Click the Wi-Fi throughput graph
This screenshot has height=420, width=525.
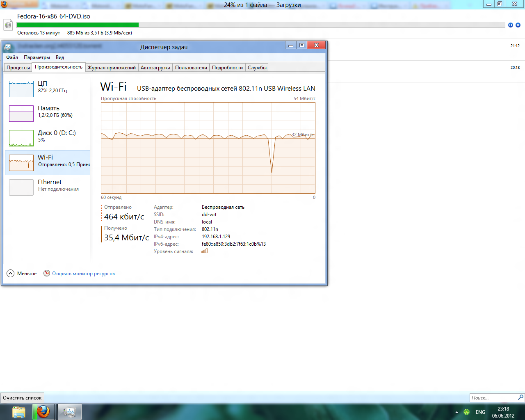click(208, 148)
